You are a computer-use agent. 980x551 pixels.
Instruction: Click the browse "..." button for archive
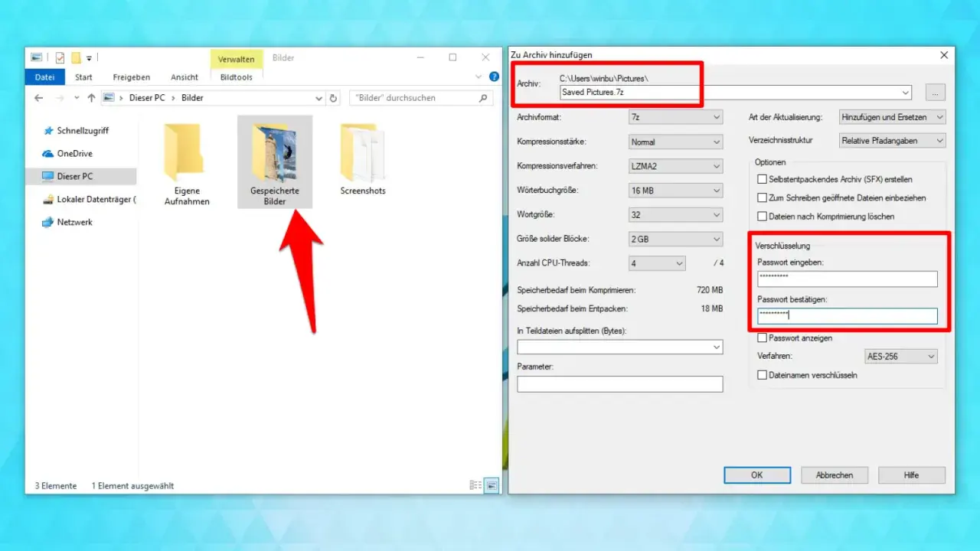pyautogui.click(x=935, y=93)
